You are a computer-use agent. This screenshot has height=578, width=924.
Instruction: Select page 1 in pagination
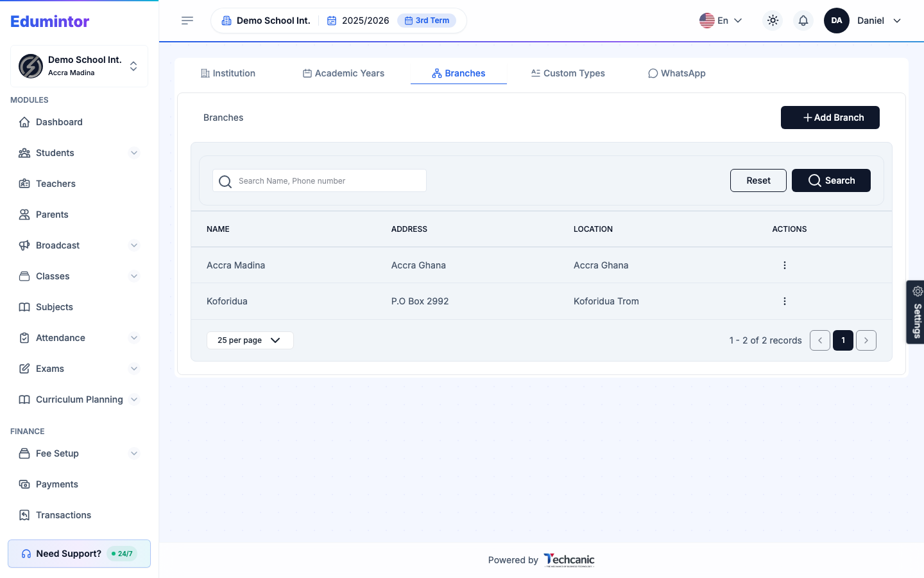[843, 340]
